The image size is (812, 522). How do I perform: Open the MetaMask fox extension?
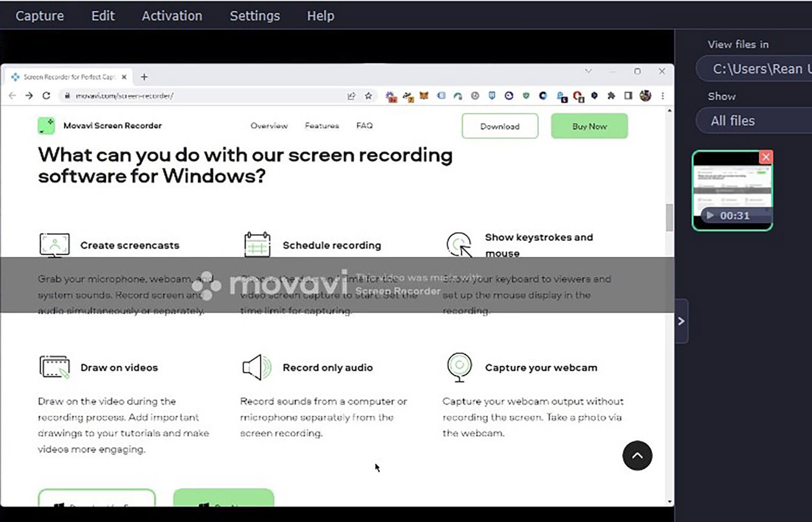tap(424, 96)
